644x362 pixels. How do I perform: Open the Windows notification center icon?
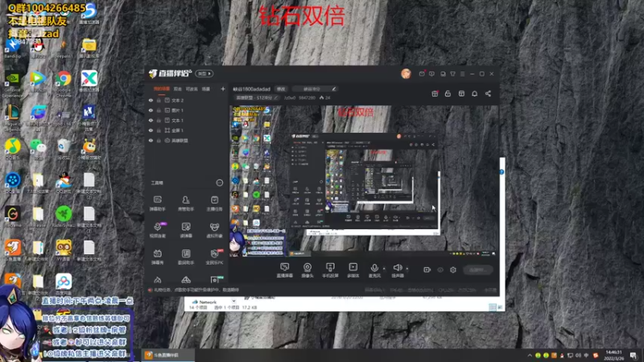click(x=634, y=356)
